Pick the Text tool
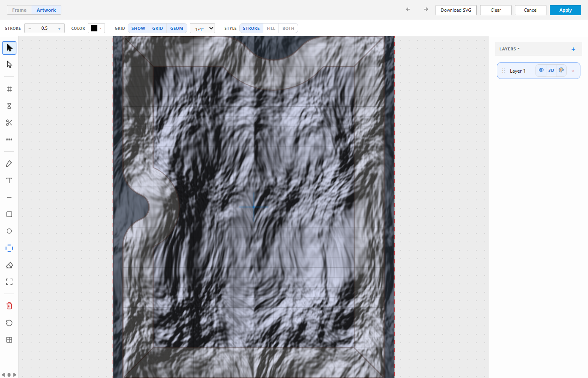The image size is (588, 378). pyautogui.click(x=9, y=181)
